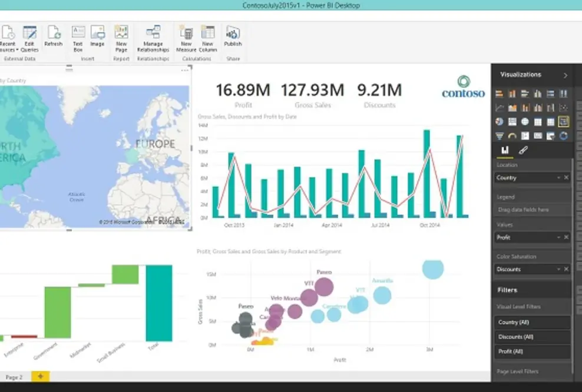Select the clustered bar chart visualization
The height and width of the screenshot is (392, 582).
point(525,94)
